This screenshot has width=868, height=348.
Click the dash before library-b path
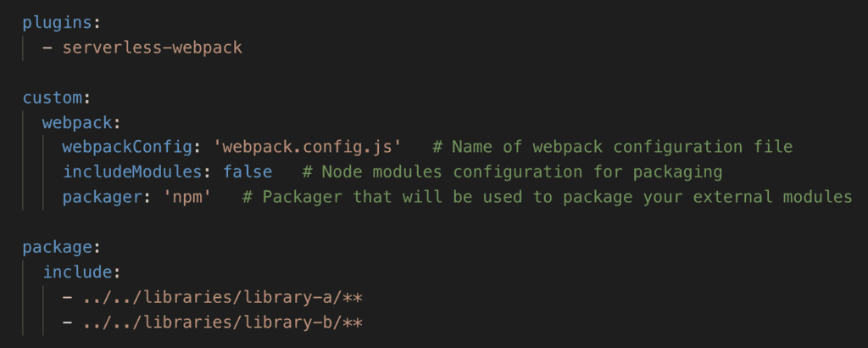[x=68, y=323]
